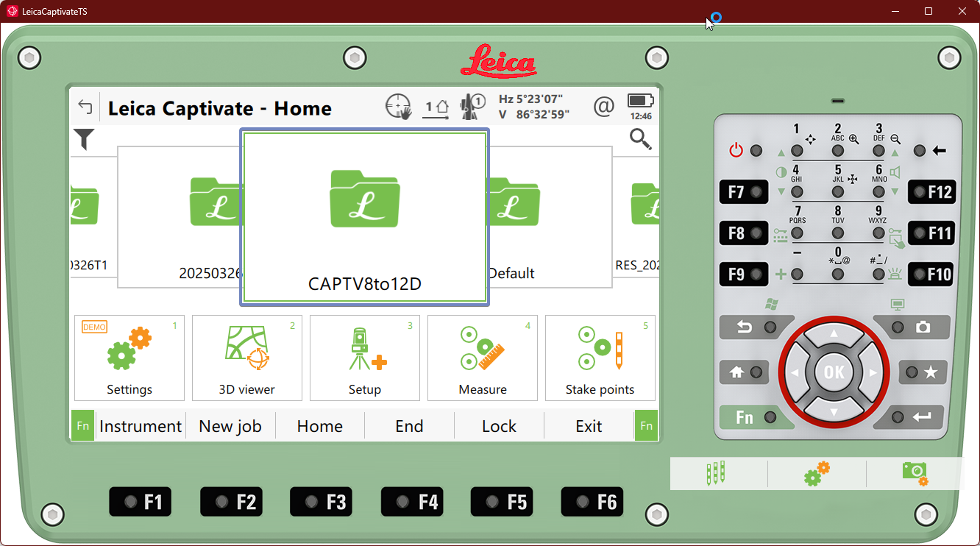Click the camera settings icon below keypad
Viewport: 980px width, 546px height.
[x=915, y=473]
